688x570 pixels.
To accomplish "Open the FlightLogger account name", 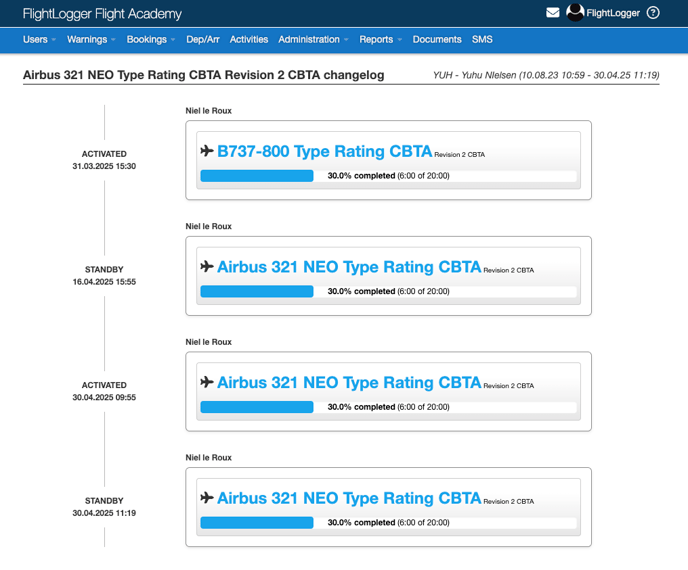I will click(x=613, y=13).
